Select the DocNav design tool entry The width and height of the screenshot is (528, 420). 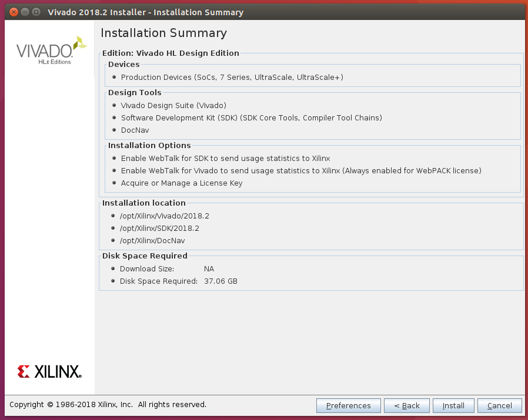tap(135, 130)
